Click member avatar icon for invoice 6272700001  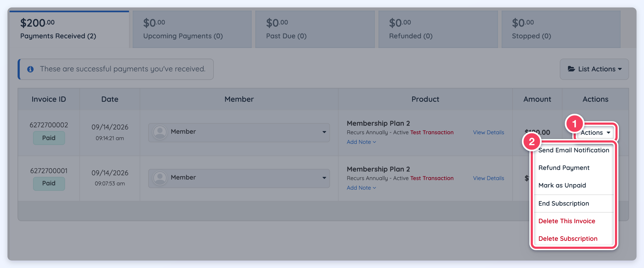click(160, 178)
